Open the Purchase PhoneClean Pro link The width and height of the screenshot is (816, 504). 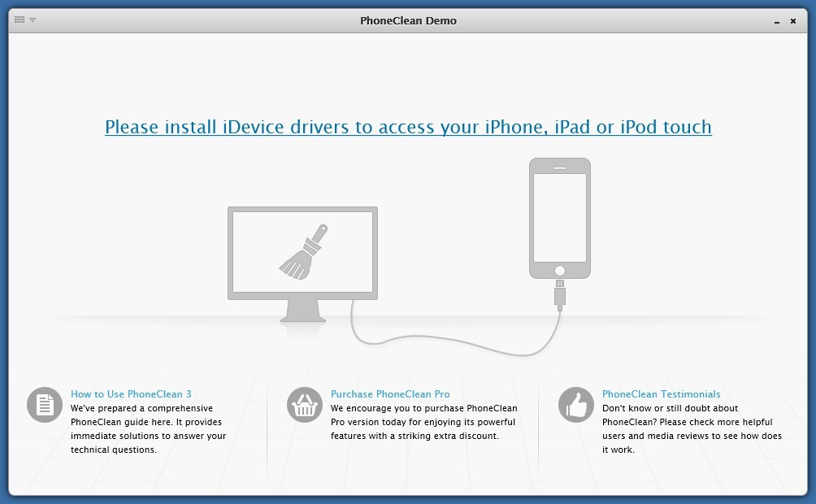(390, 394)
